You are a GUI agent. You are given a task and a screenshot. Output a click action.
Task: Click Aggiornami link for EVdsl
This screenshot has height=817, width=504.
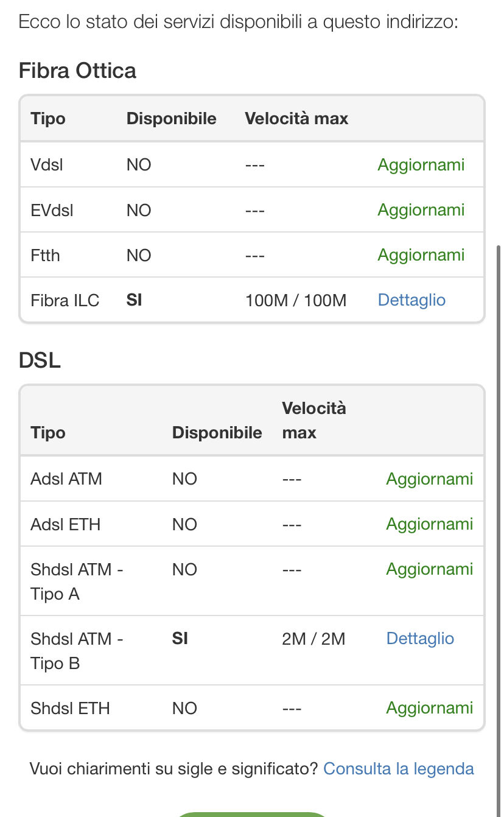(421, 210)
